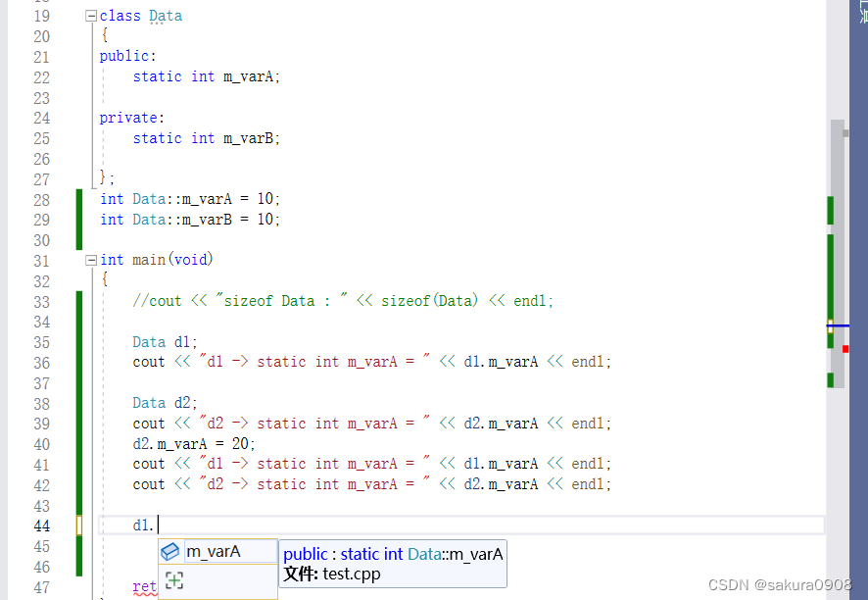Click 'static int m_varA;' declaration on line 22

click(207, 76)
